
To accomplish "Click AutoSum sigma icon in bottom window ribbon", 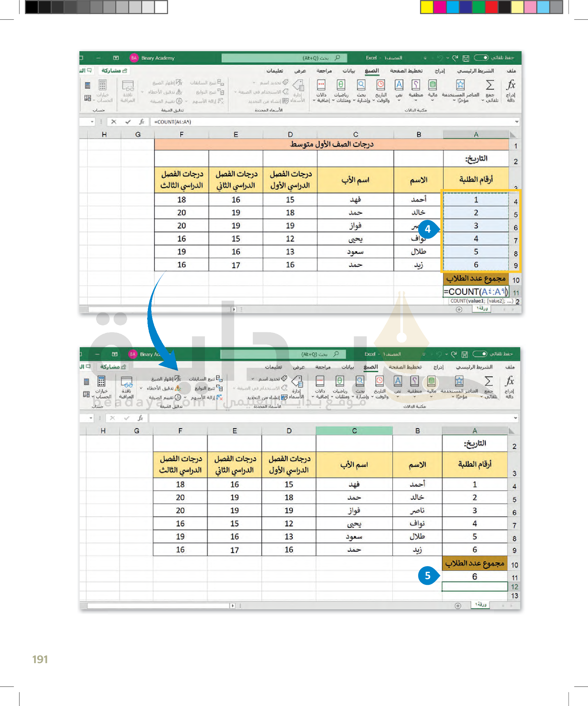I will click(488, 382).
